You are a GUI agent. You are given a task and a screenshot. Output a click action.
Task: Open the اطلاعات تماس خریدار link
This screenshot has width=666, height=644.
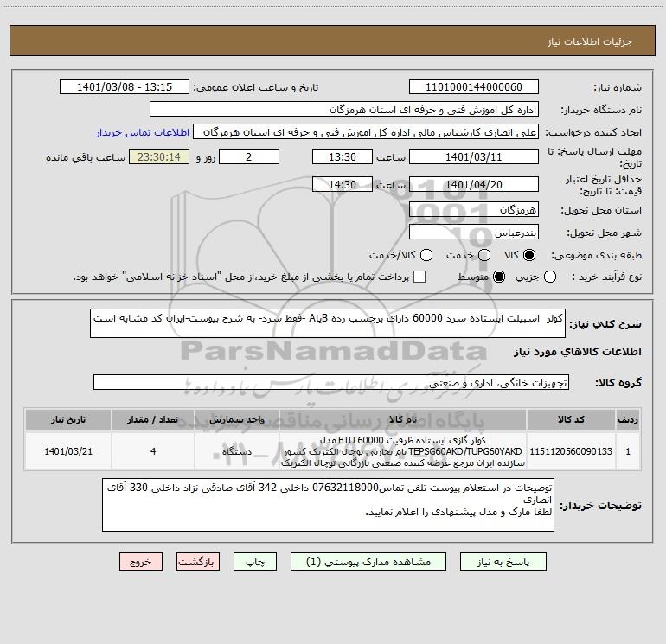[143, 132]
